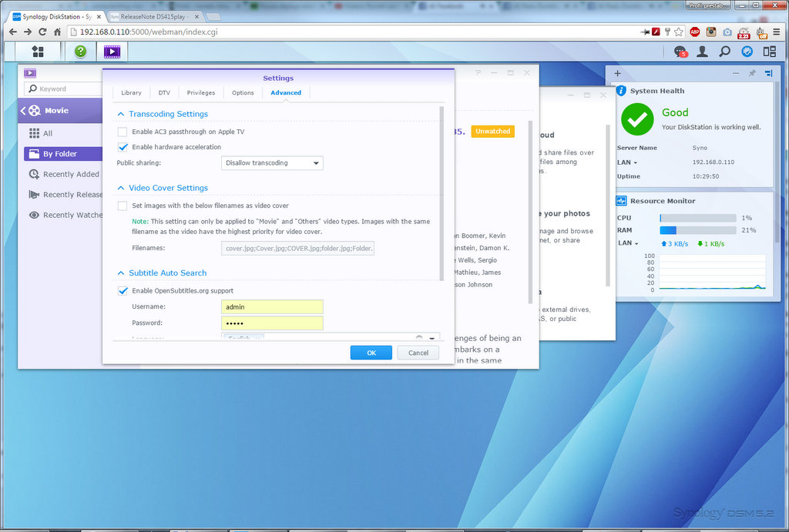
Task: Open Recently Added in the sidebar
Action: pyautogui.click(x=63, y=175)
